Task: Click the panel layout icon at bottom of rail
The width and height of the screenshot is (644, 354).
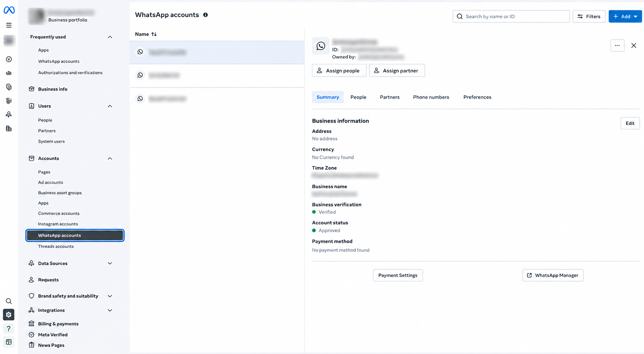Action: [x=9, y=342]
